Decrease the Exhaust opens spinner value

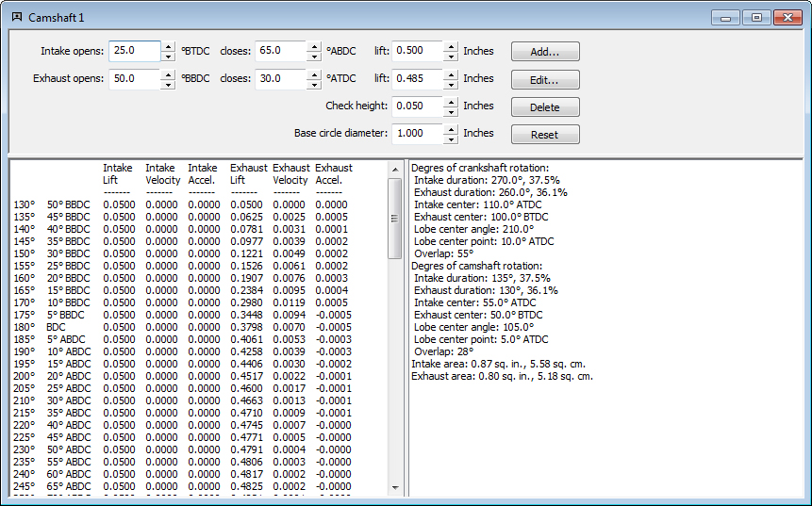pos(168,84)
